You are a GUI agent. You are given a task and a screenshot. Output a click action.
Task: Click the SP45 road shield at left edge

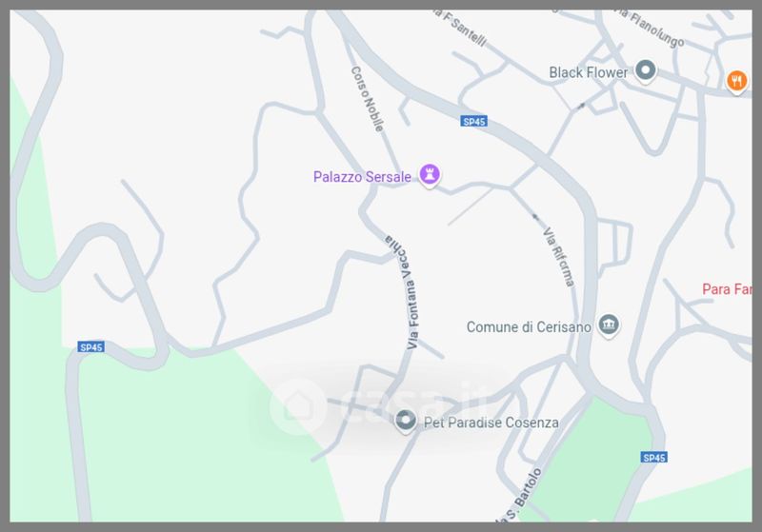click(x=90, y=347)
